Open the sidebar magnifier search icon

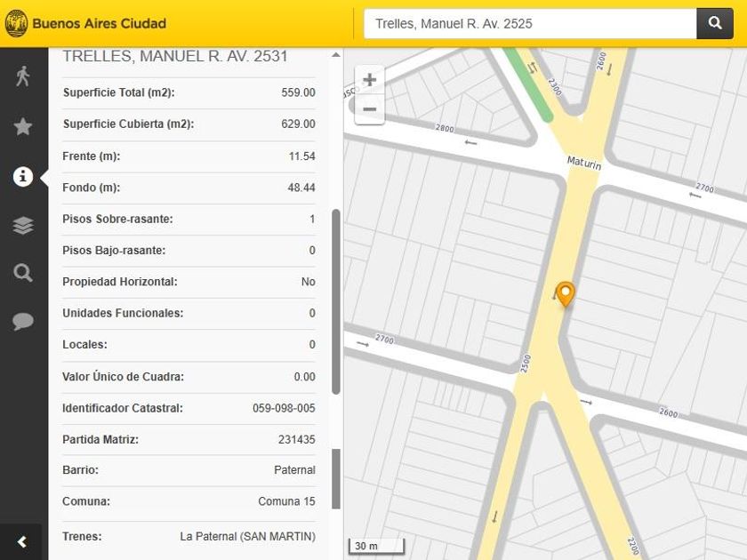[x=22, y=273]
